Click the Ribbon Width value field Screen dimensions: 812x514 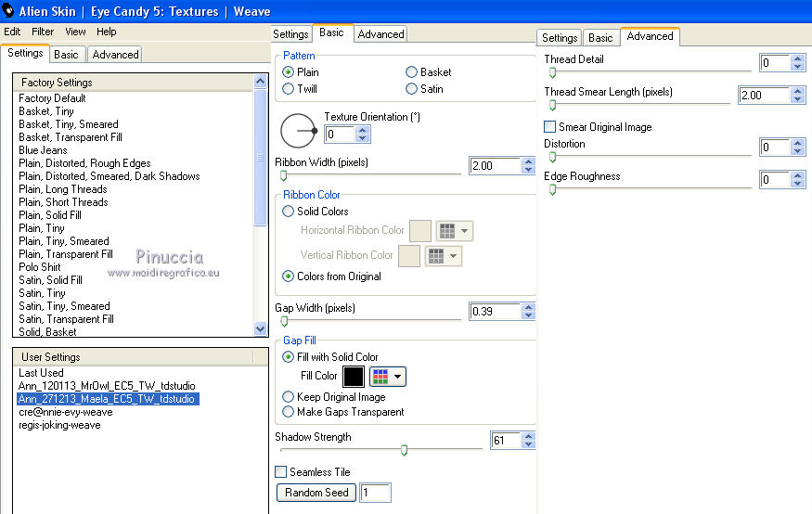point(495,166)
